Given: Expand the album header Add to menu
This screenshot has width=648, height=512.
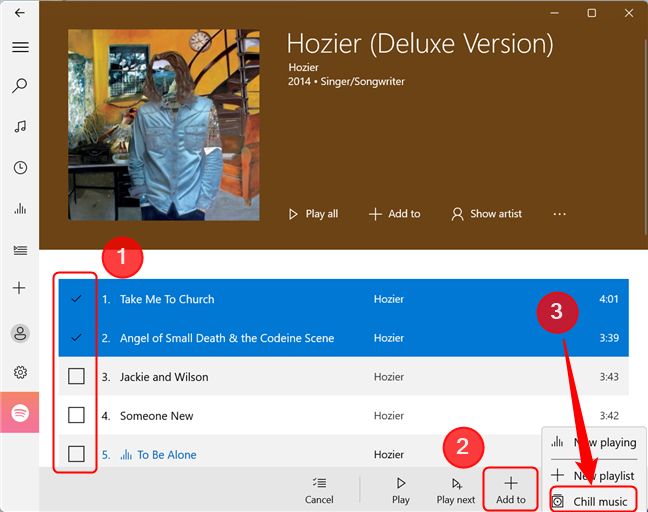Looking at the screenshot, I should pyautogui.click(x=394, y=214).
